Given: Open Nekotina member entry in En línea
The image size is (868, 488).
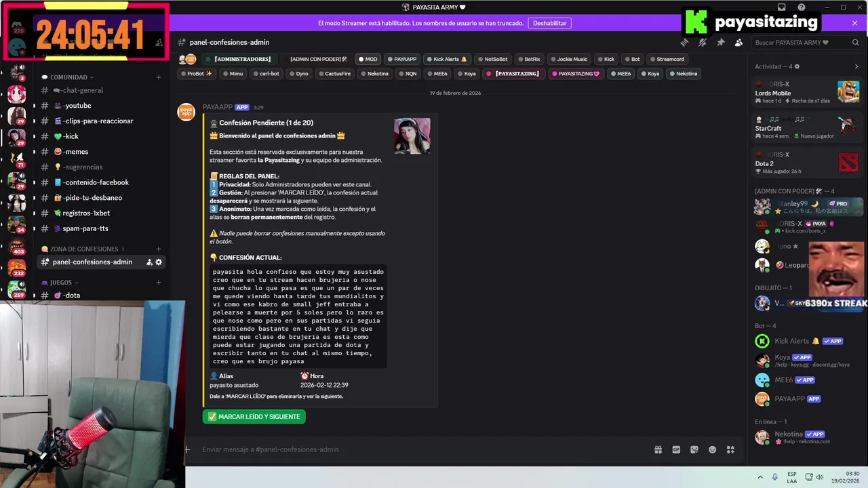Looking at the screenshot, I should (807, 437).
